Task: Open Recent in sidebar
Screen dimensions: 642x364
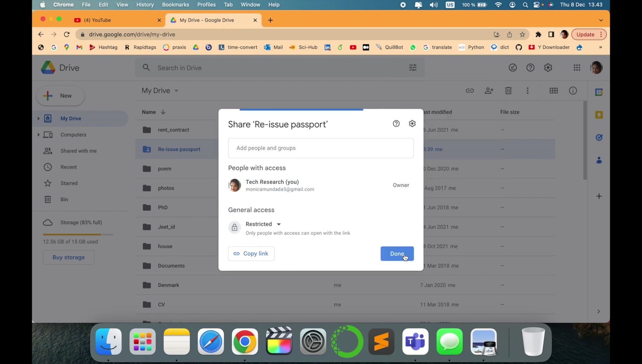Action: click(69, 167)
